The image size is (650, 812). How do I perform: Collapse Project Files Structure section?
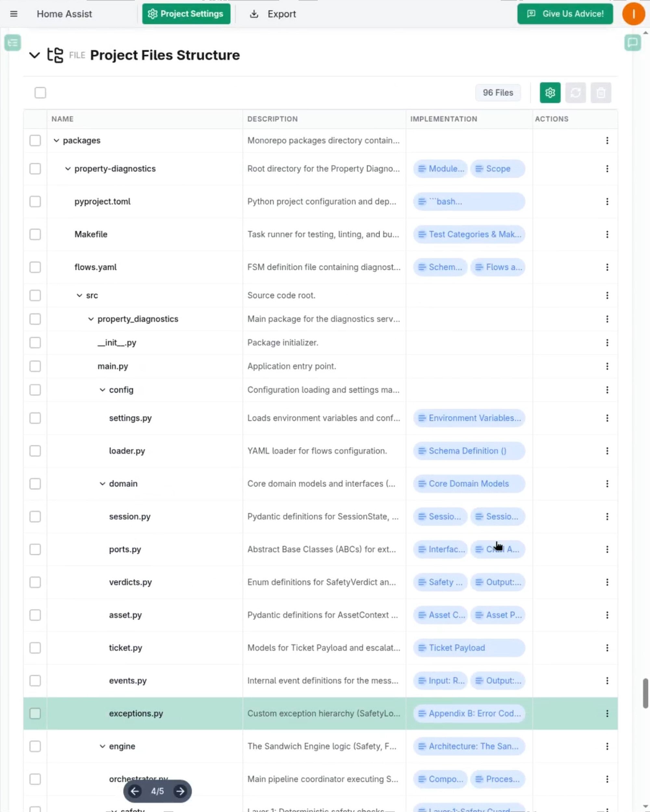point(34,55)
